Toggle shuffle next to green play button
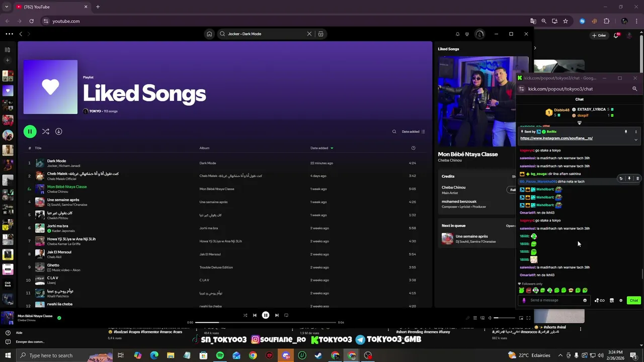 tap(45, 131)
